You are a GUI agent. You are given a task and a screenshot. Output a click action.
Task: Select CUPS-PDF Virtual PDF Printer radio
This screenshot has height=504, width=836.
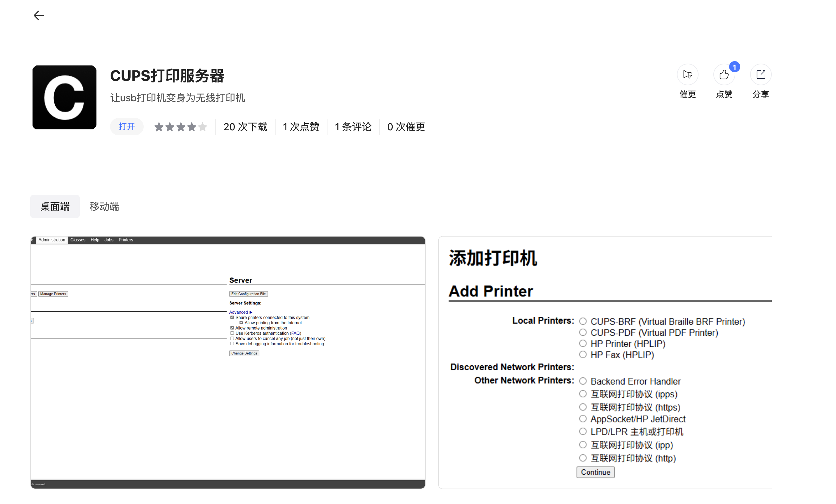point(583,332)
